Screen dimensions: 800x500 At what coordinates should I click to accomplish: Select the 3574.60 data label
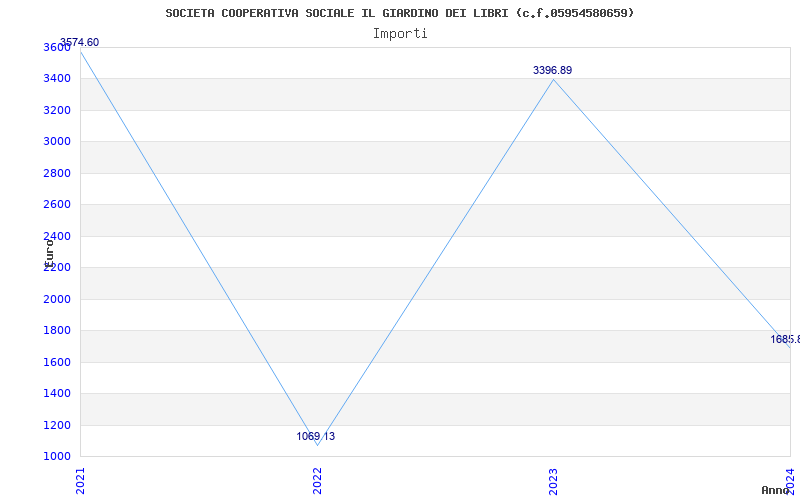80,42
